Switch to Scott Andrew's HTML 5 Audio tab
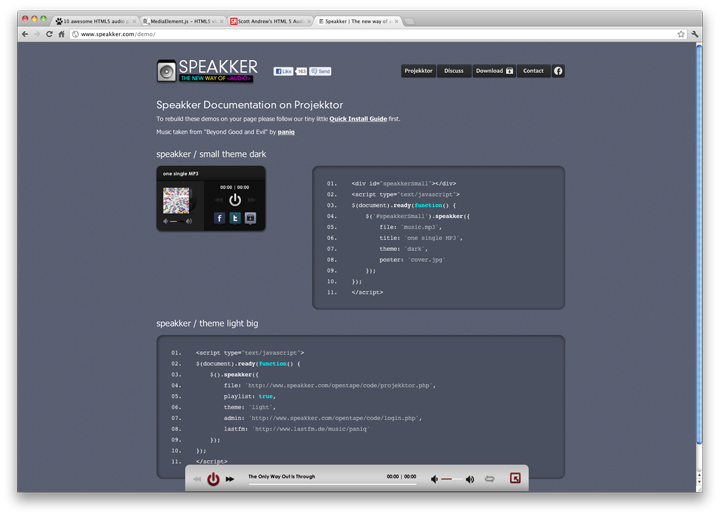Image resolution: width=720 pixels, height=516 pixels. click(270, 21)
